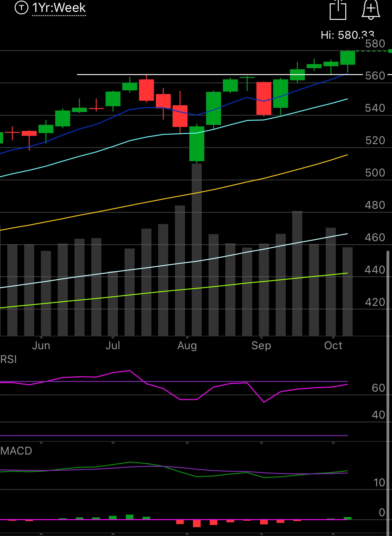Tap the Sep date axis label
392x536 pixels.
point(261,346)
